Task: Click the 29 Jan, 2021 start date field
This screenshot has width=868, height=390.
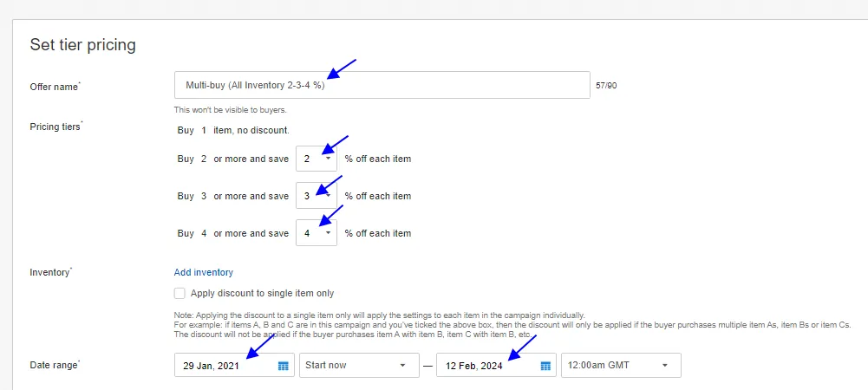Action: 234,365
